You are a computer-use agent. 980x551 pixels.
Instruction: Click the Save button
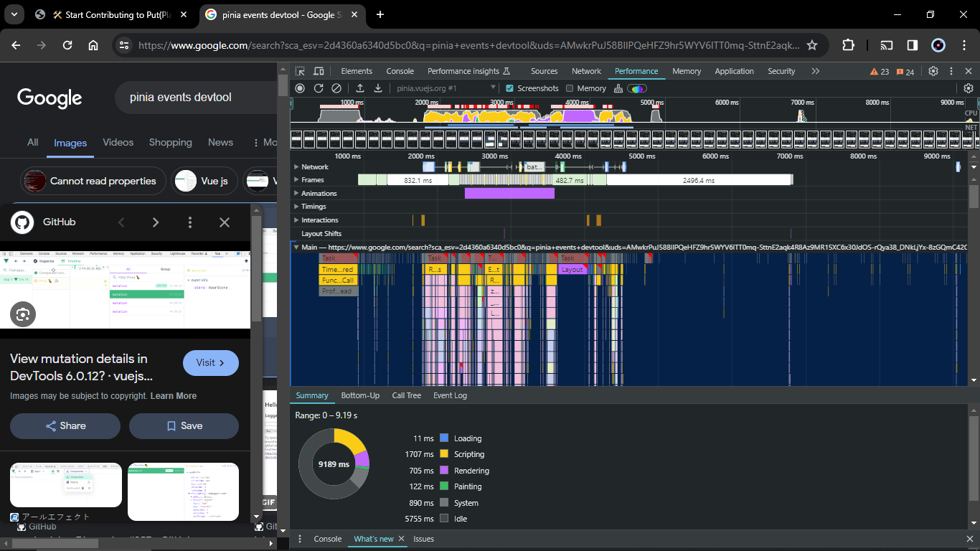coord(184,426)
